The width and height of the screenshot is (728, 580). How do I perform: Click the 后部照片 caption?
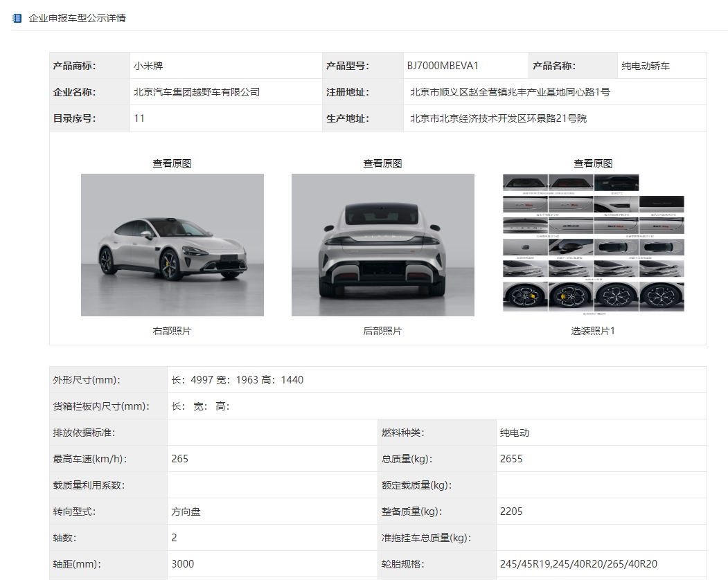point(382,331)
